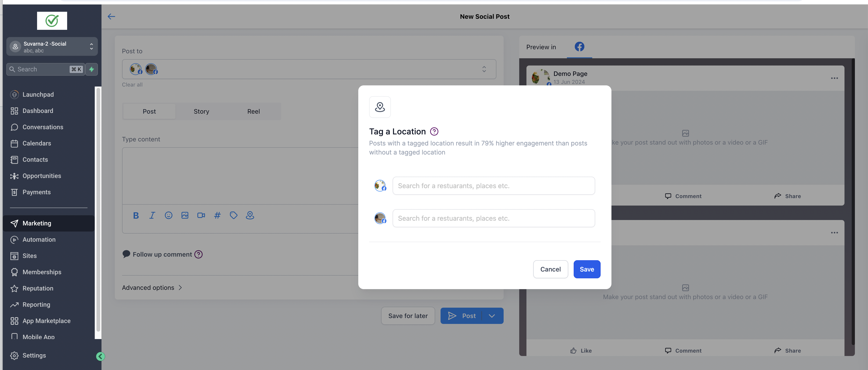
Task: Expand the Advanced options section
Action: [152, 288]
